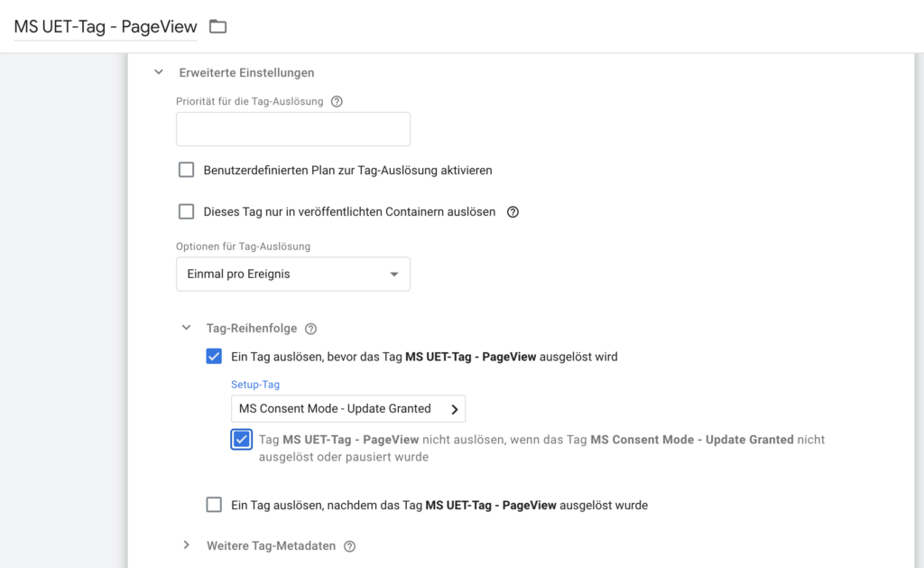Edit the tag name MS UET-Tag - PageView

point(106,26)
